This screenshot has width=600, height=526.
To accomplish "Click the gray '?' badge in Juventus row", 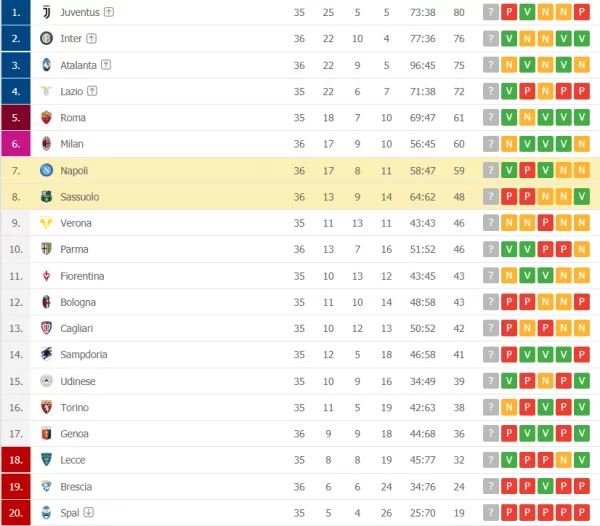I will point(490,12).
